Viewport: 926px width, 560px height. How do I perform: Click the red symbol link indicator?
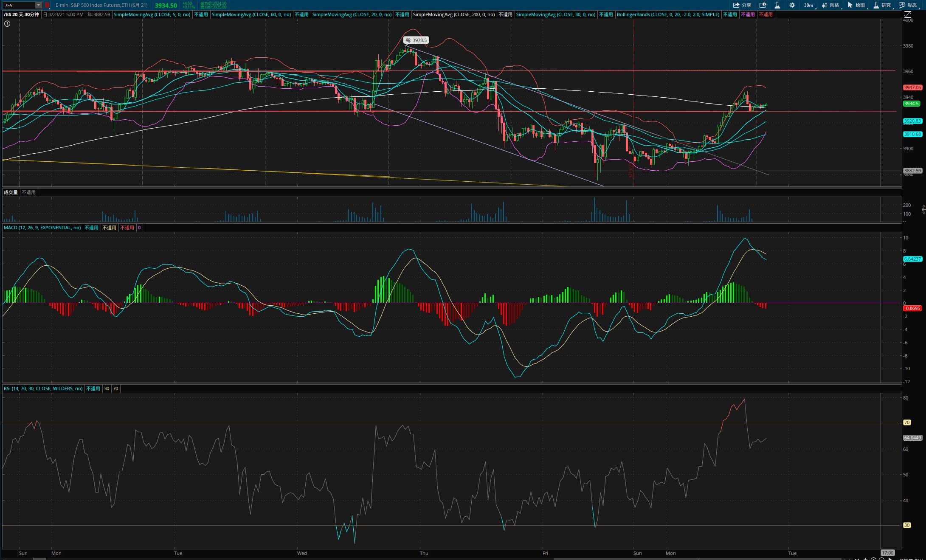click(47, 5)
